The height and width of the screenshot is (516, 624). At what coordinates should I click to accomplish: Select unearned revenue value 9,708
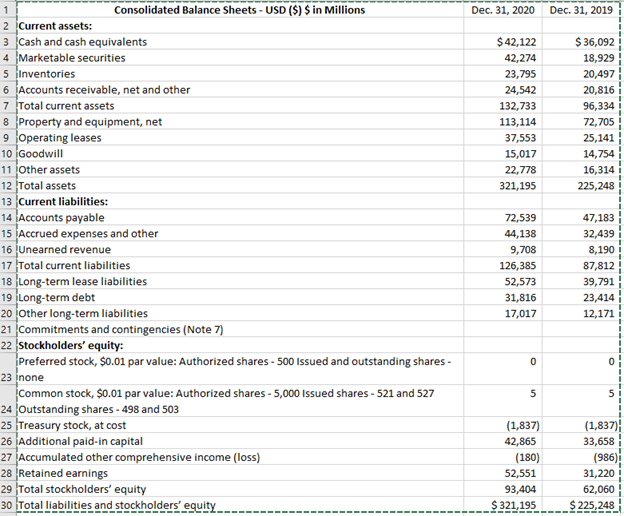click(x=503, y=249)
